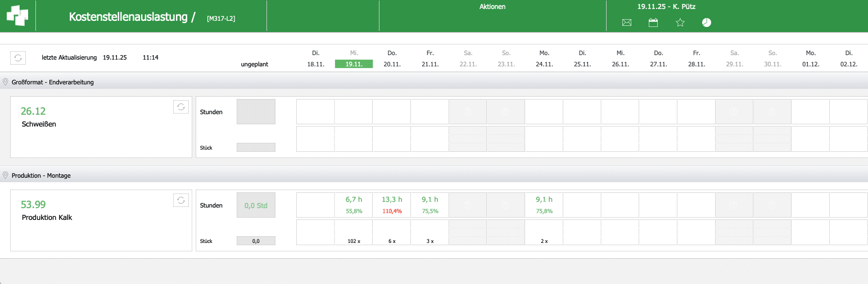The height and width of the screenshot is (284, 868).
Task: Open the mail envelope icon
Action: [x=627, y=22]
